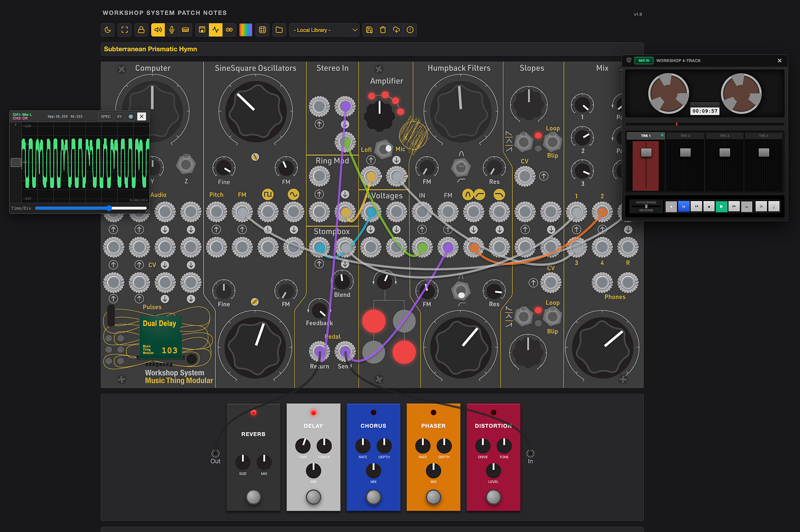Select the TRK 2 tab
The height and width of the screenshot is (532, 800).
(685, 136)
